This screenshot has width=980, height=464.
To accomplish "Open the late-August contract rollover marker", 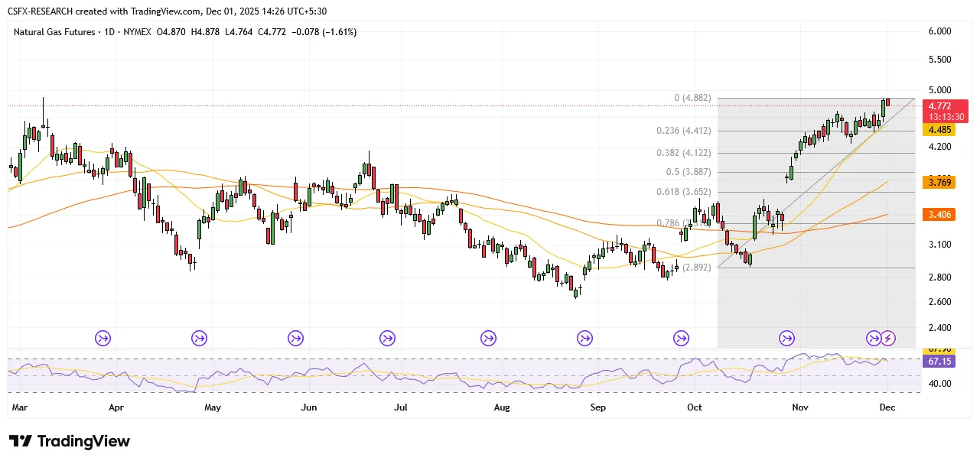I will pos(584,338).
